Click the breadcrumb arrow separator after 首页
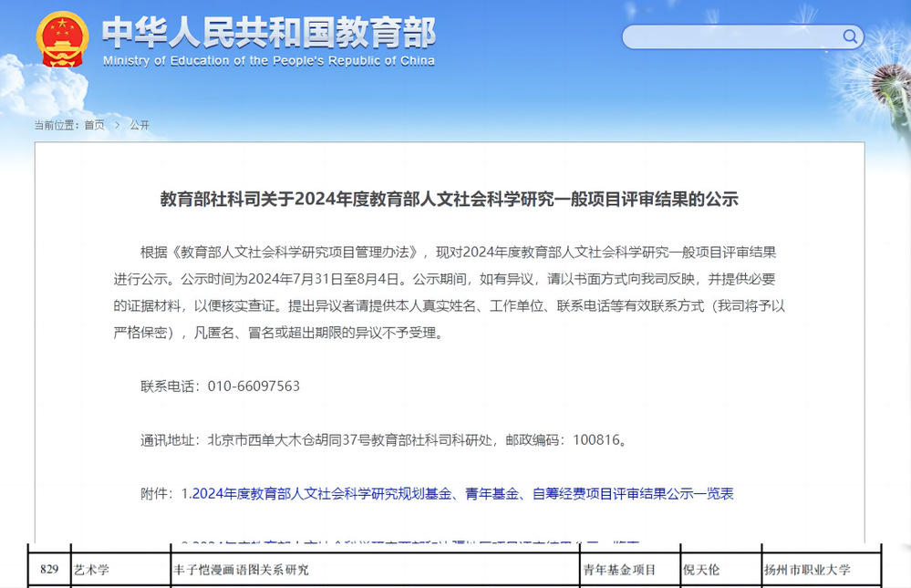Viewport: 911px width, 588px height. point(117,125)
